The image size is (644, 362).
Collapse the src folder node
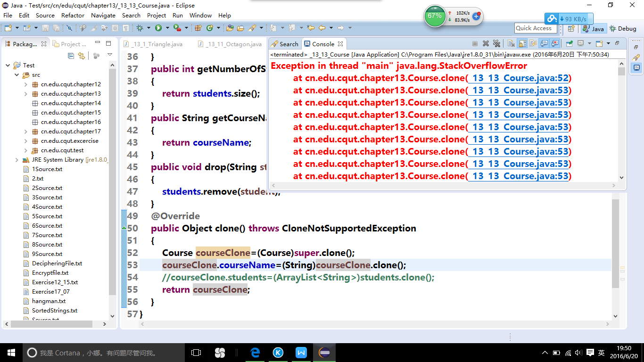tap(17, 75)
